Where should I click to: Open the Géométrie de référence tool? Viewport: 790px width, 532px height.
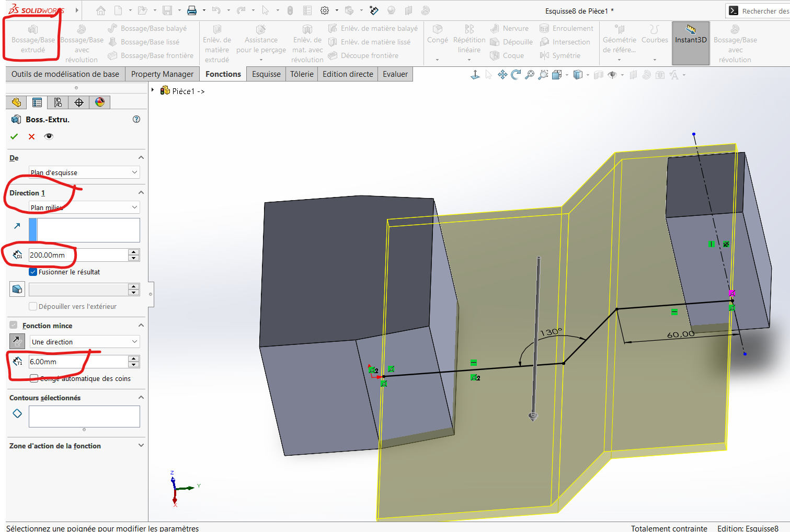[x=619, y=39]
